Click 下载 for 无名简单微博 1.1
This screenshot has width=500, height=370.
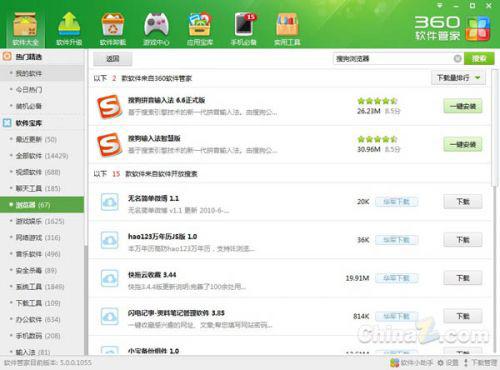[x=463, y=202]
